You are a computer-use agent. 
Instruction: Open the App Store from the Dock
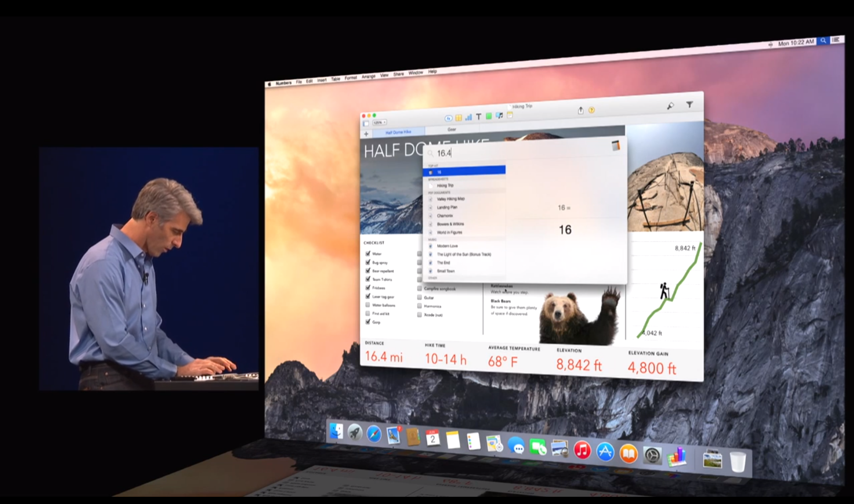pos(605,452)
